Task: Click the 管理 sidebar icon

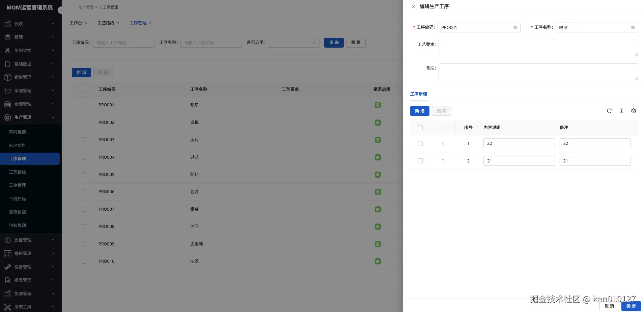Action: pyautogui.click(x=7, y=37)
